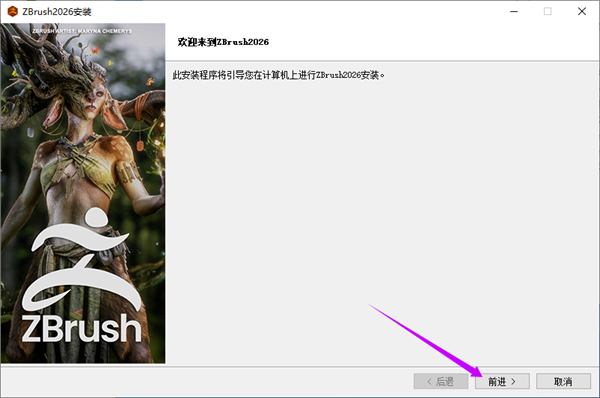Click the ZBrush wordmark on the artwork

click(82, 328)
